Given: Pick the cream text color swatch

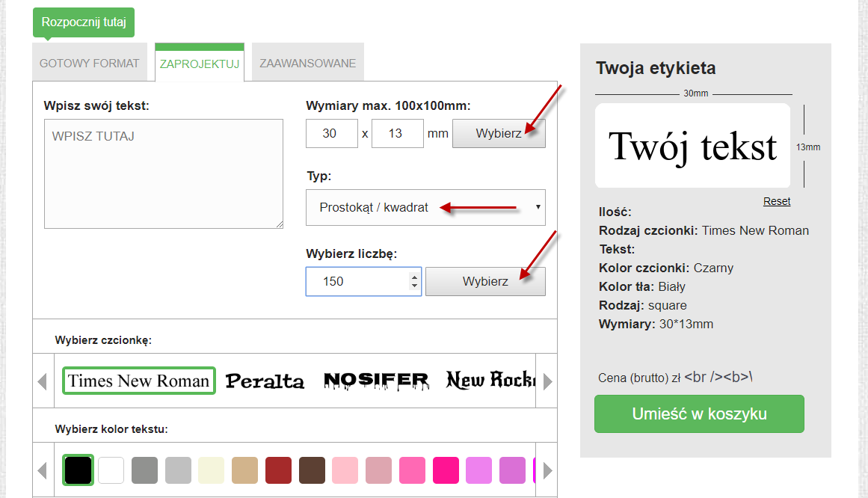Looking at the screenshot, I should click(212, 470).
